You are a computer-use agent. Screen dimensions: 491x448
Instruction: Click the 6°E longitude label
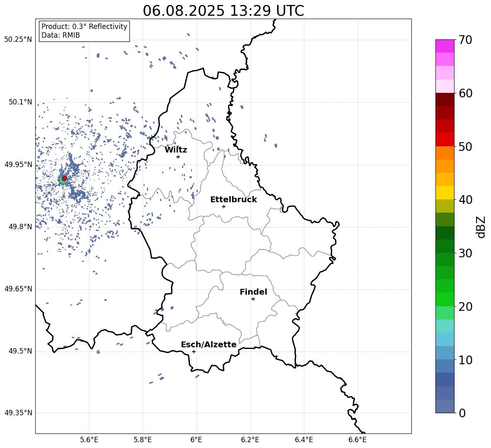coord(196,440)
